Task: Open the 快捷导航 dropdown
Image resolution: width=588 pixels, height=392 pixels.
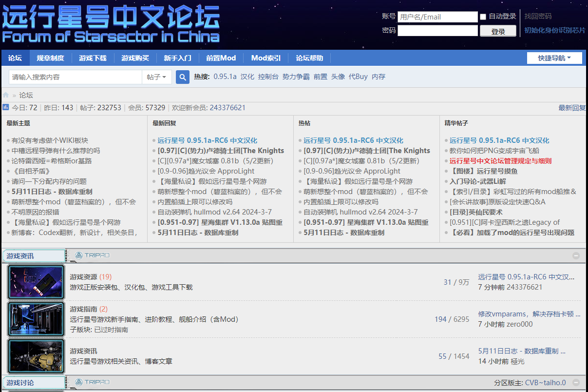Action: pyautogui.click(x=555, y=58)
